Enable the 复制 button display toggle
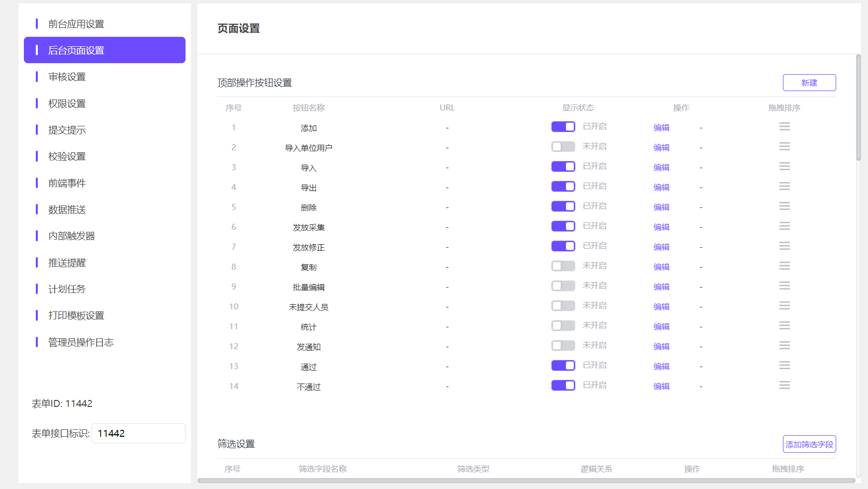The image size is (868, 489). [563, 266]
